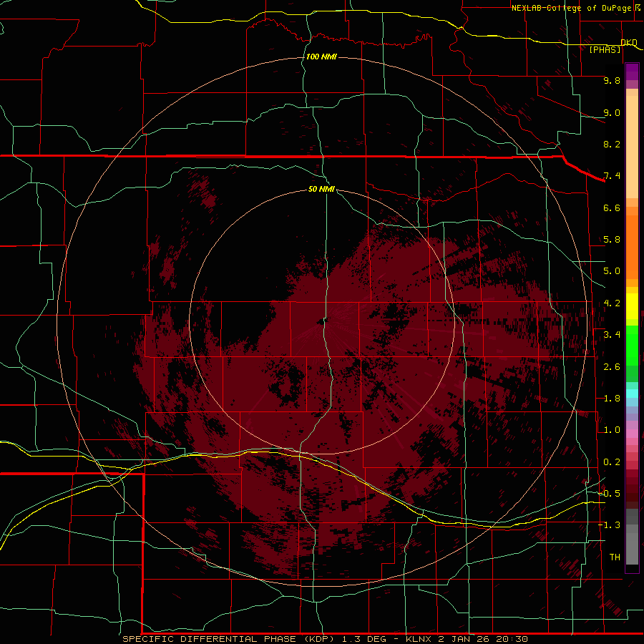The image size is (644, 644).
Task: Click the -0.5 legend value
Action: point(609,494)
